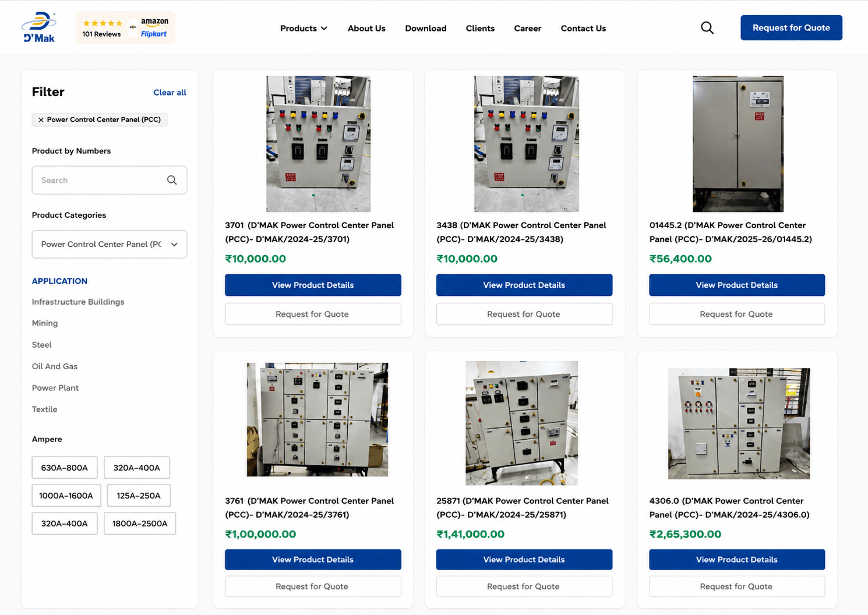868x615 pixels.
Task: Filter by Infrastructure Buildings application
Action: [x=78, y=302]
